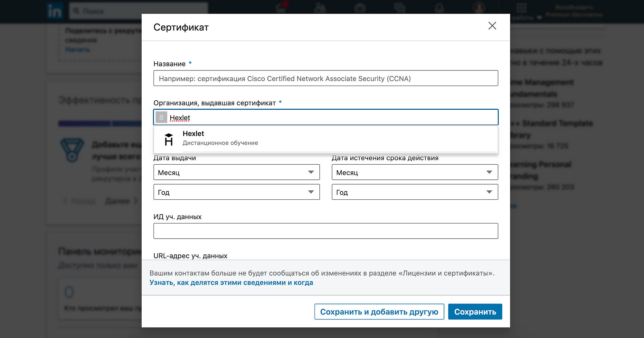The image size is (644, 338).
Task: Open the My Network people icon
Action: tap(320, 8)
